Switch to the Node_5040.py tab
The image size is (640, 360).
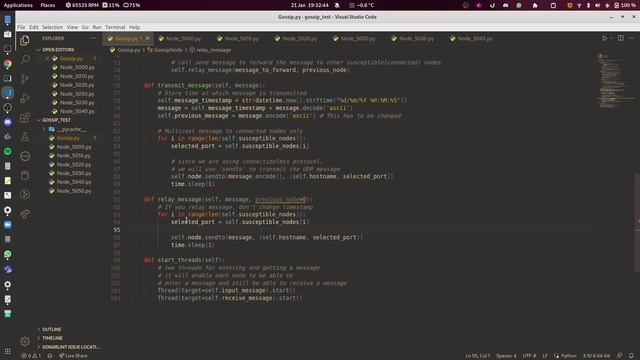(474, 38)
